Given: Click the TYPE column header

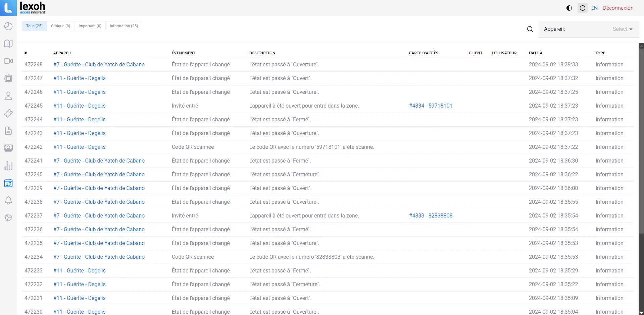Looking at the screenshot, I should click(600, 53).
